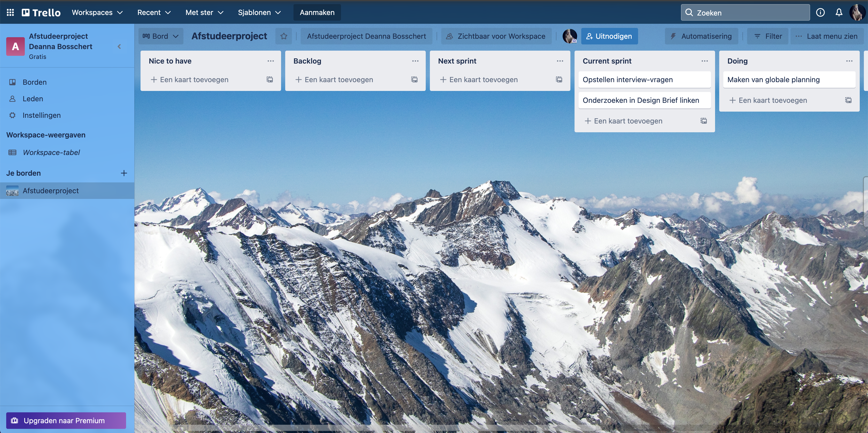Collapse the workspace sidebar
The width and height of the screenshot is (868, 433).
pyautogui.click(x=119, y=47)
